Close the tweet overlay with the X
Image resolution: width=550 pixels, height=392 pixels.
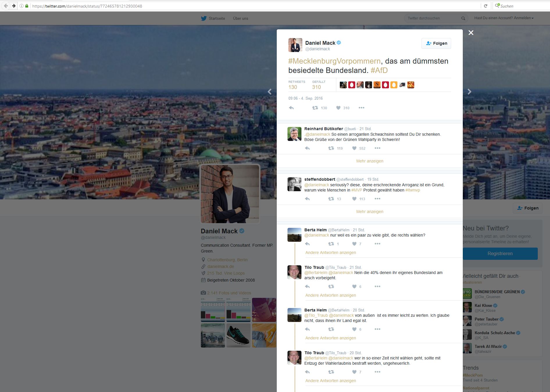coord(471,33)
